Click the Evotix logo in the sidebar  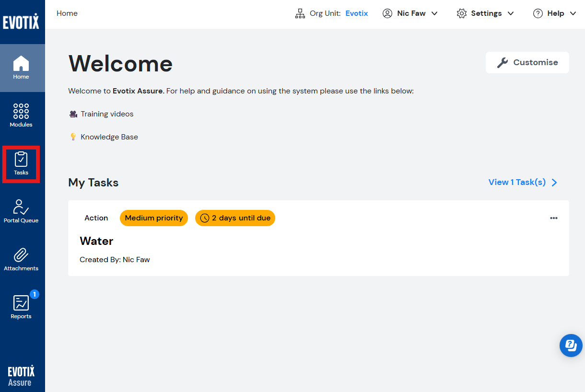[x=21, y=21]
